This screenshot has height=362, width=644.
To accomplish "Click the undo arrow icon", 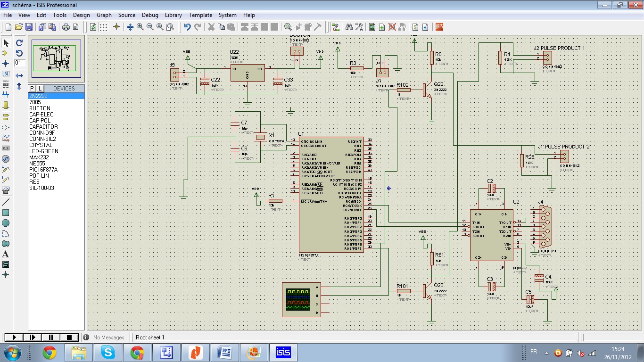I will [x=187, y=27].
